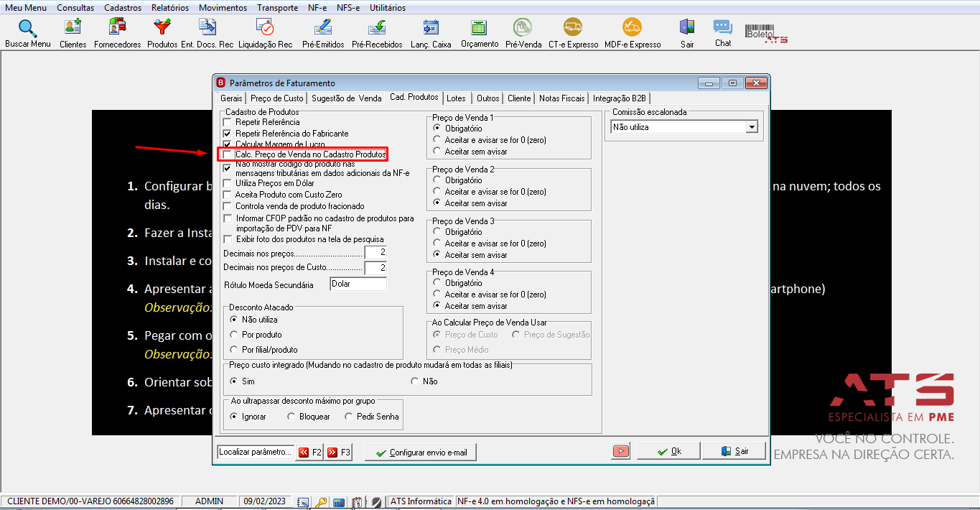This screenshot has width=980, height=510.
Task: Click Configurar envio e-mail button
Action: click(x=421, y=453)
